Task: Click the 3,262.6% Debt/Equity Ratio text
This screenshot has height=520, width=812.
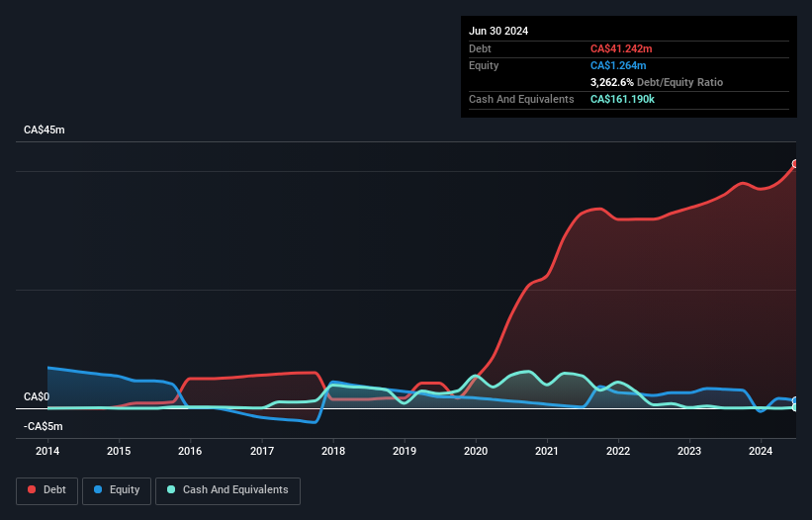Action: pyautogui.click(x=656, y=82)
